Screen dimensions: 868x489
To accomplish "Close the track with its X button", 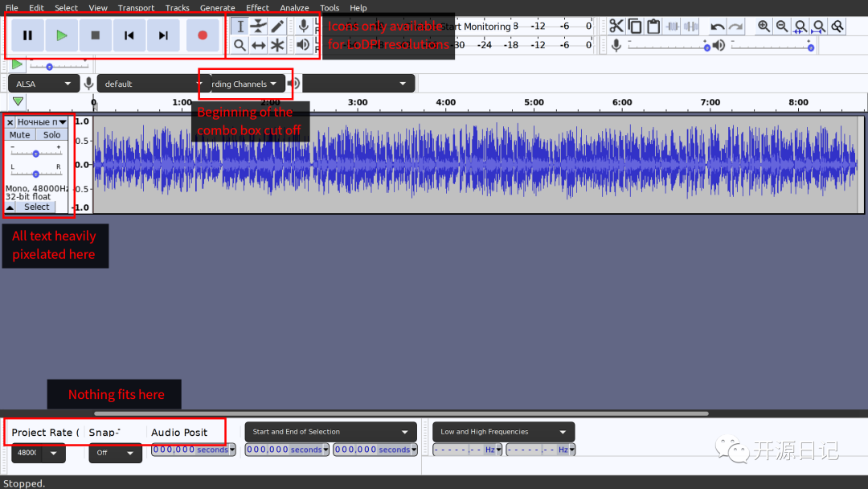I will [10, 121].
